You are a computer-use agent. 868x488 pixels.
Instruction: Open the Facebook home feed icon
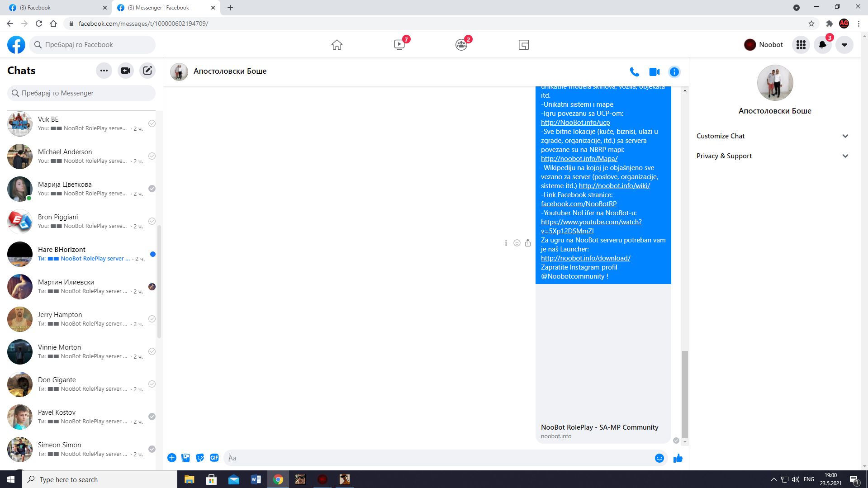click(337, 45)
